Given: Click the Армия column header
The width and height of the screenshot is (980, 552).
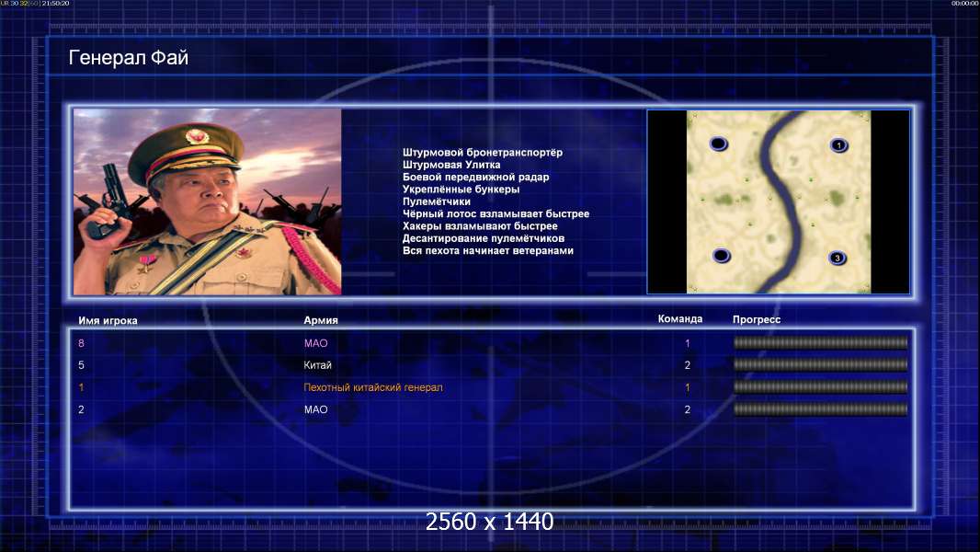Looking at the screenshot, I should click(x=321, y=320).
